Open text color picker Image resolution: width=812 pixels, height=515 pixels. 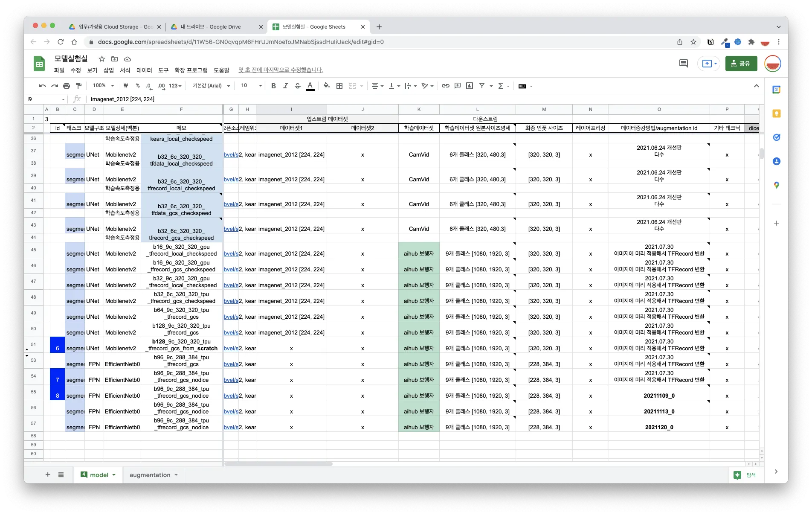point(310,86)
